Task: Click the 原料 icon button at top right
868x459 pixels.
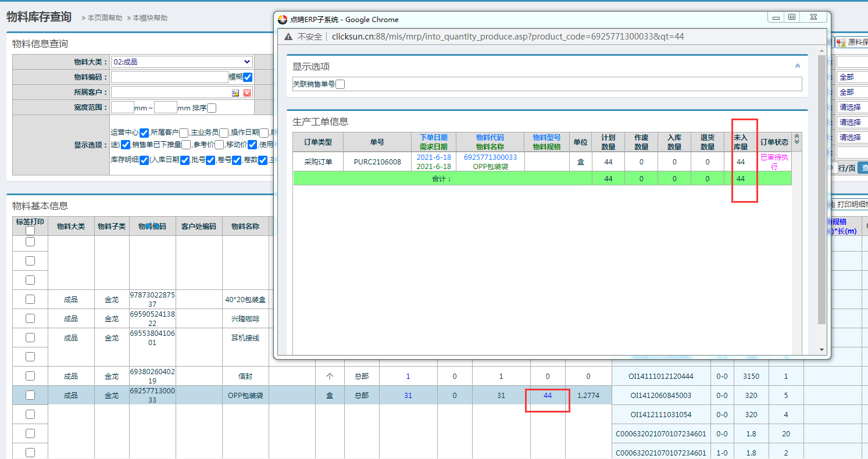Action: pyautogui.click(x=840, y=42)
